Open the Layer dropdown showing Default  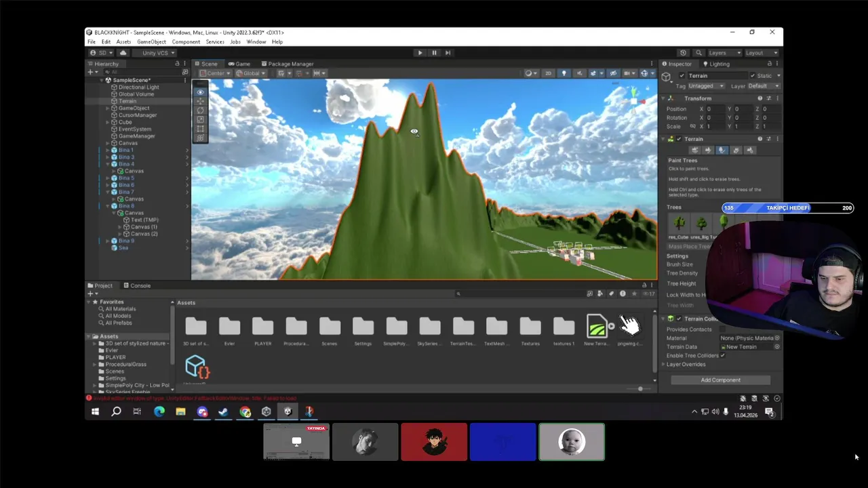(762, 86)
